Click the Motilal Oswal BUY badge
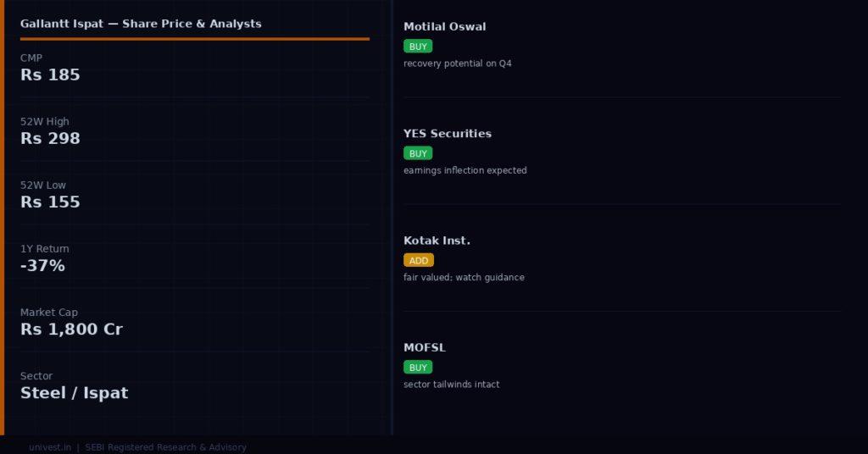This screenshot has height=454, width=868. pos(418,47)
